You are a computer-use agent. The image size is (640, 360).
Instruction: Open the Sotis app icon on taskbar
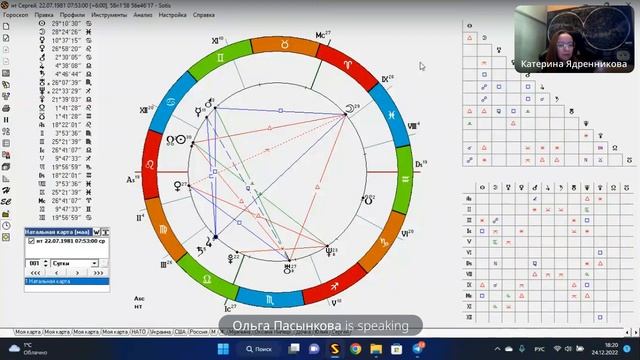point(335,349)
